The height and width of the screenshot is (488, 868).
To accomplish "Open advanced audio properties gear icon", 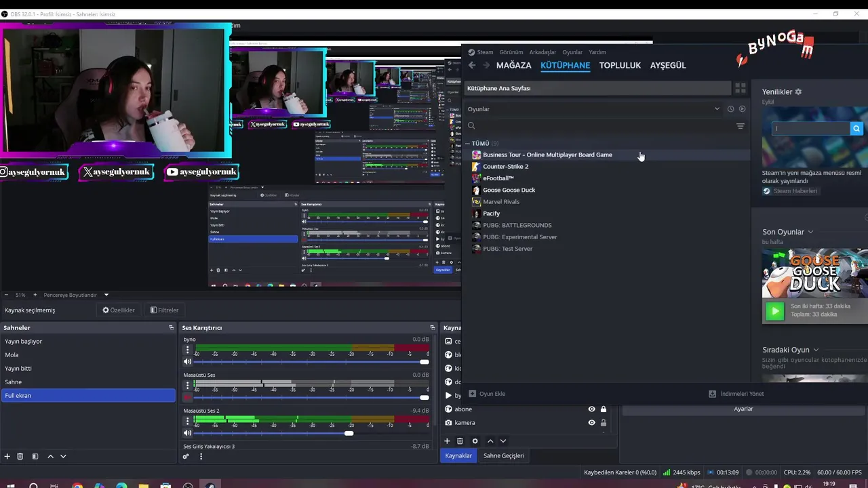I will [x=186, y=457].
